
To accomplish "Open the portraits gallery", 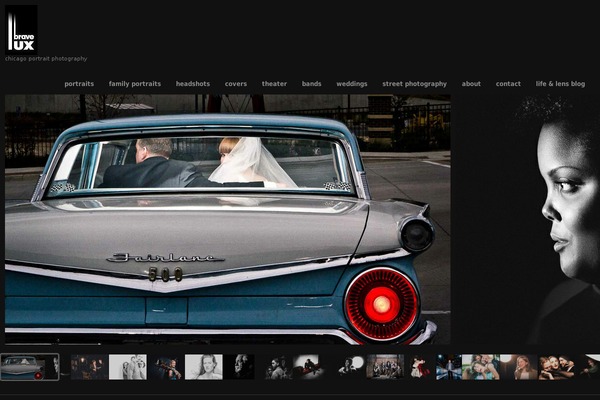I will point(79,84).
